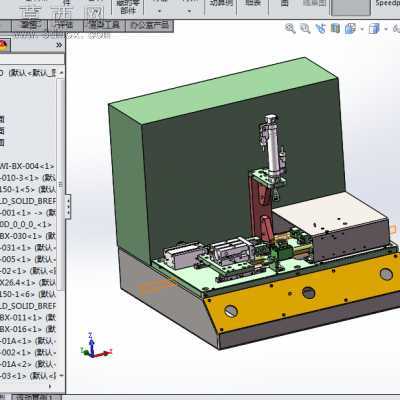This screenshot has height=400, width=400.
Task: Open the 办公室产品 tab
Action: point(150,25)
